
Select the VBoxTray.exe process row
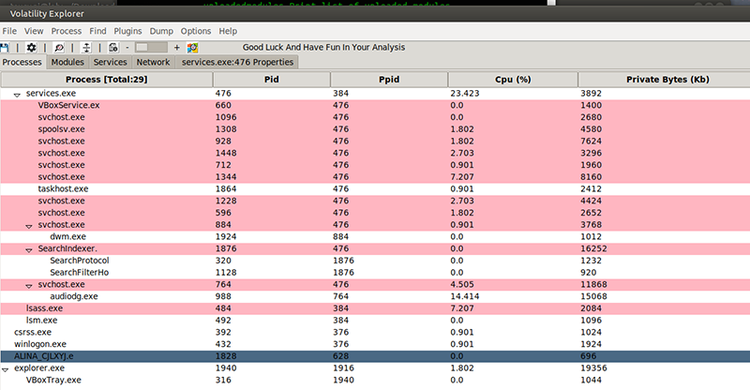(x=375, y=380)
